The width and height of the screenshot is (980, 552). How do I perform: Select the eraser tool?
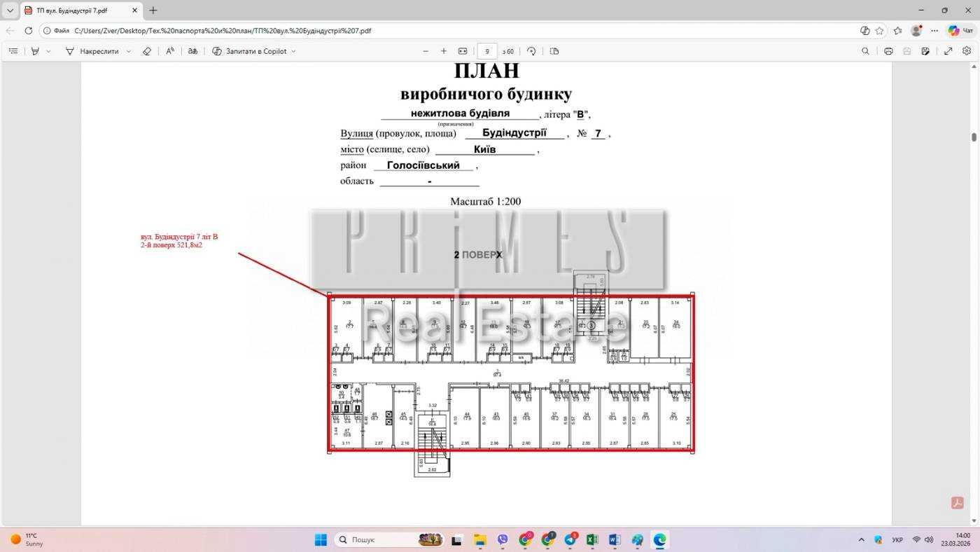(147, 51)
